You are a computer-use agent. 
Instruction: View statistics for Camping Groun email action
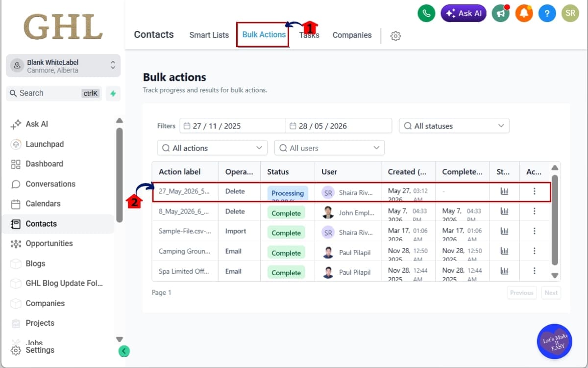pyautogui.click(x=504, y=251)
